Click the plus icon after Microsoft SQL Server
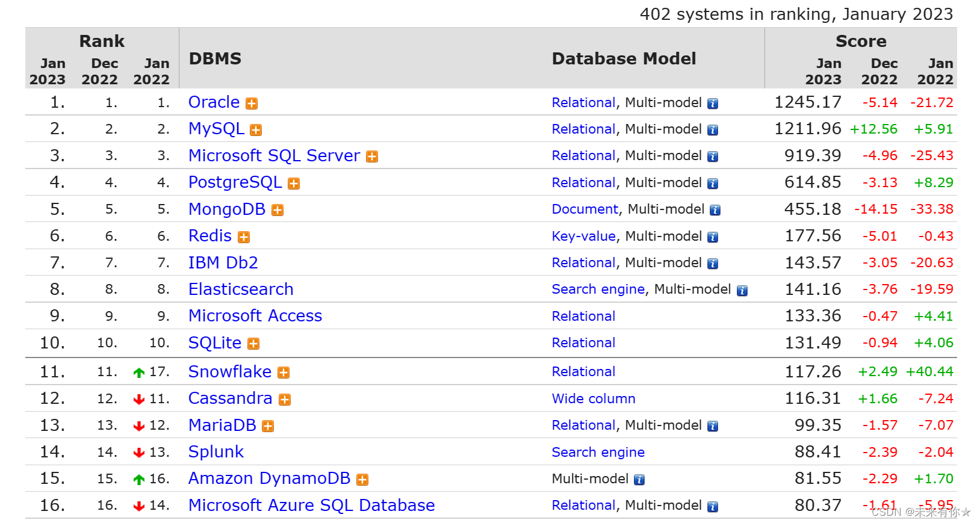980x523 pixels. coord(372,156)
